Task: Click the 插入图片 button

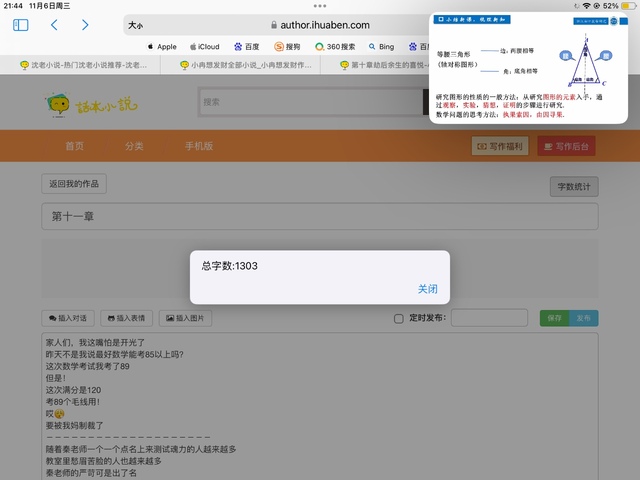Action: point(184,318)
